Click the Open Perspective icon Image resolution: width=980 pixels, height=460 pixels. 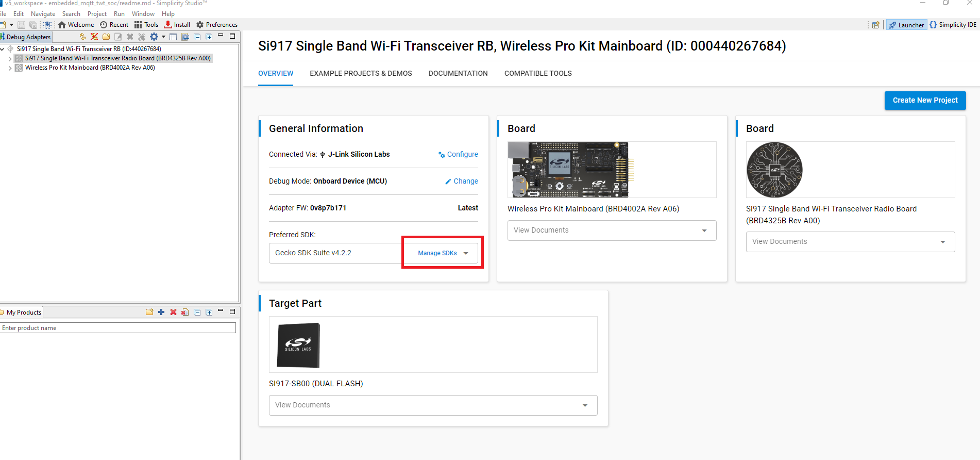point(875,25)
